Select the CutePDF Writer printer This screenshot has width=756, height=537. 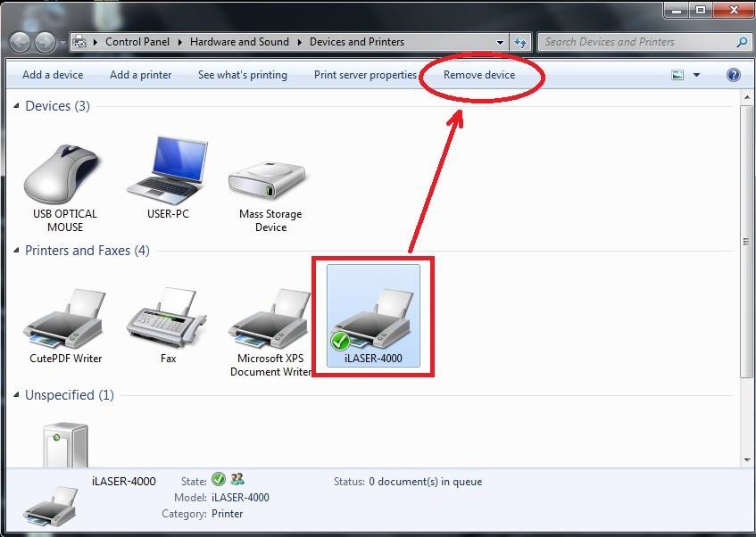pos(65,321)
